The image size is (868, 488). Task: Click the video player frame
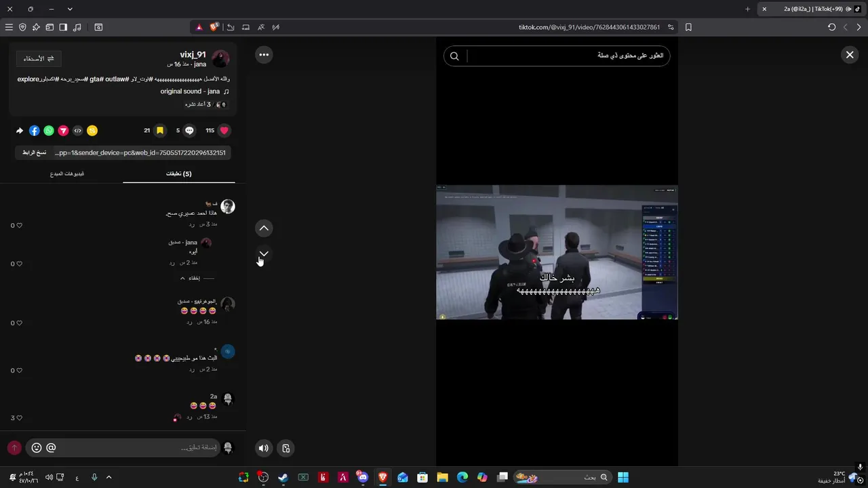(x=557, y=252)
